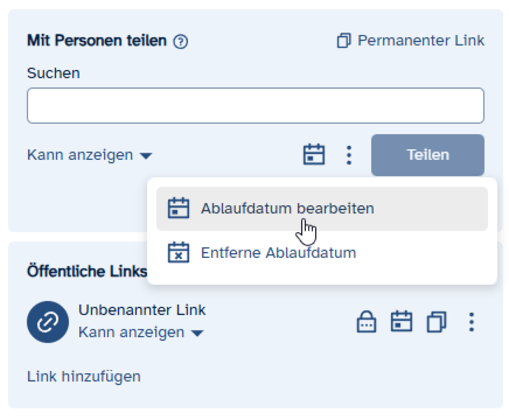Choose Entferne Ablaufdatum from the menu
Screen dimensions: 509x420
tap(278, 253)
